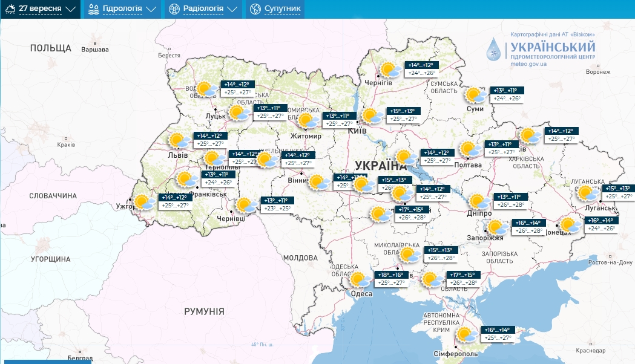
Task: Click the Запоріжжя city label
Action: 485,238
